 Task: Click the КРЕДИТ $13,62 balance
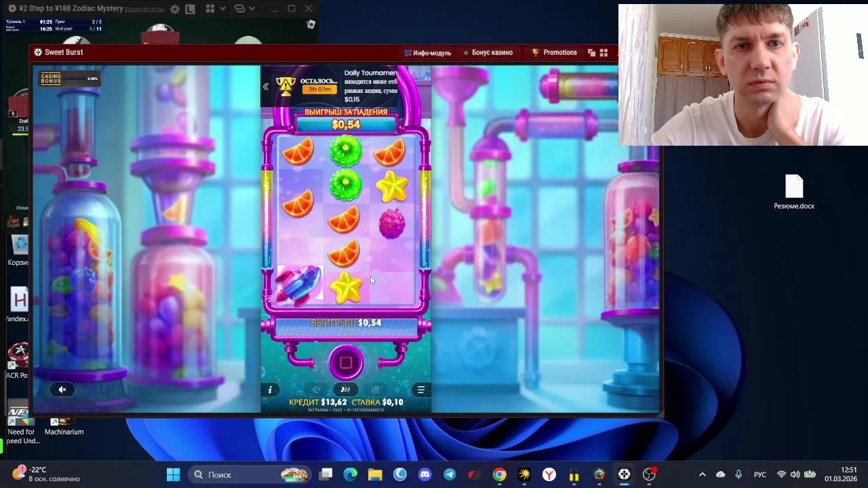pos(318,402)
